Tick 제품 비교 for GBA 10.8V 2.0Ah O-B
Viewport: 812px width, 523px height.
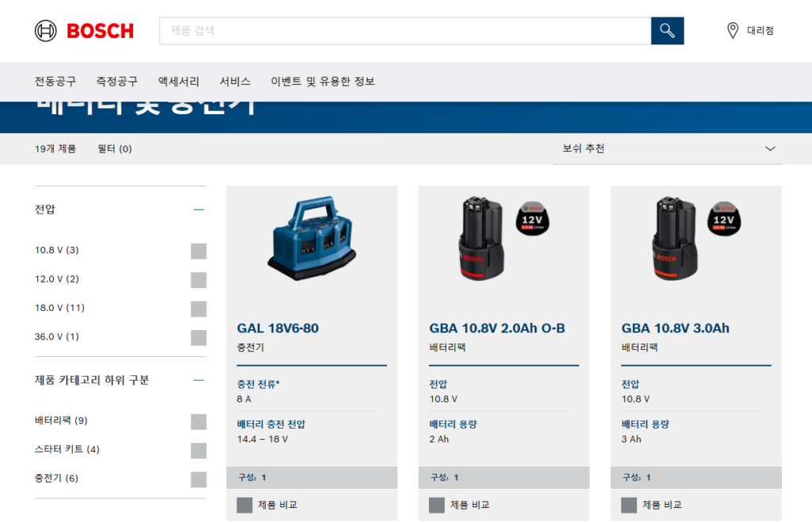tap(437, 505)
